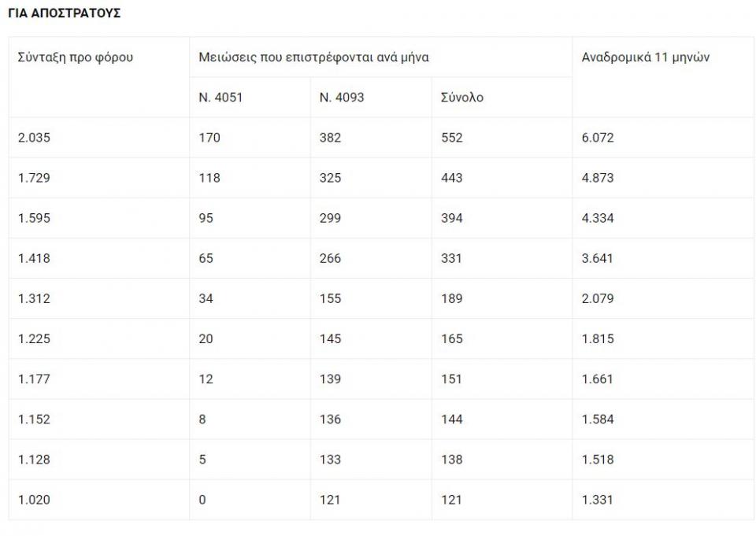Select the 6.072 retroactive amount cell
The image size is (756, 536).
tap(598, 138)
